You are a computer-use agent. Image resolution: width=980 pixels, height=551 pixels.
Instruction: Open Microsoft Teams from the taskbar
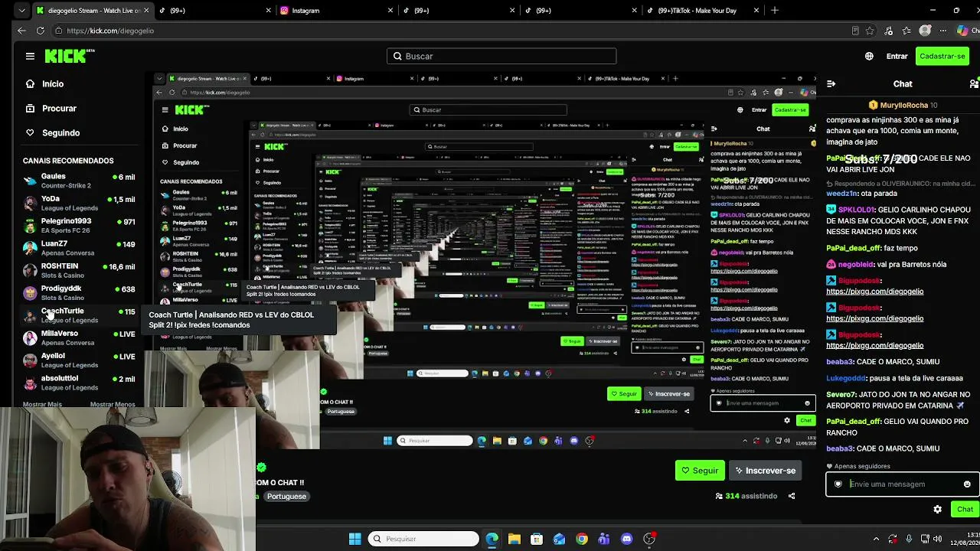pyautogui.click(x=604, y=539)
